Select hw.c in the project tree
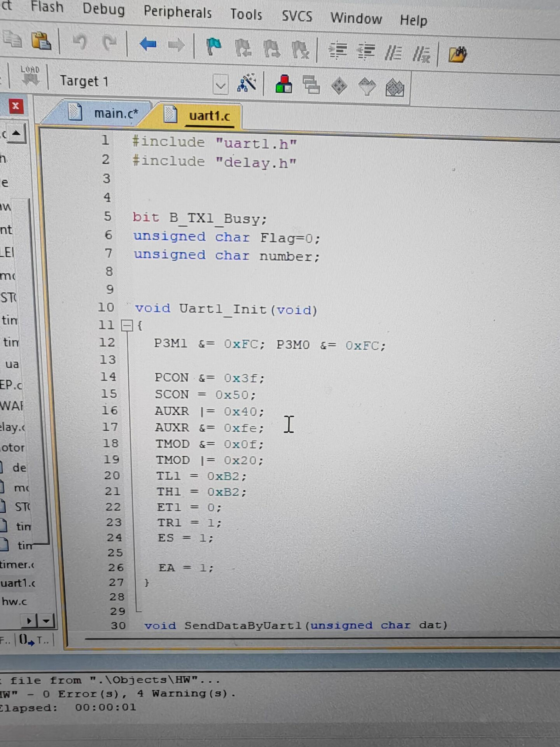This screenshot has width=560, height=747. tap(15, 601)
